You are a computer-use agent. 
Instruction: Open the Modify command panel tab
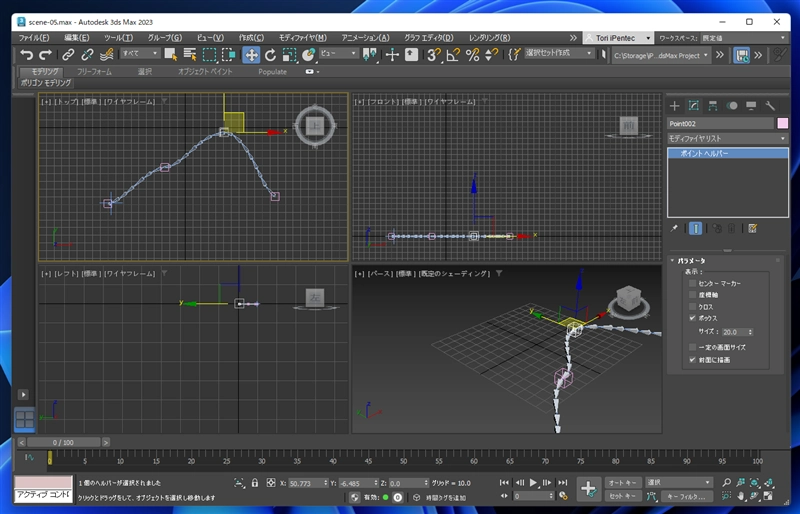pos(693,106)
